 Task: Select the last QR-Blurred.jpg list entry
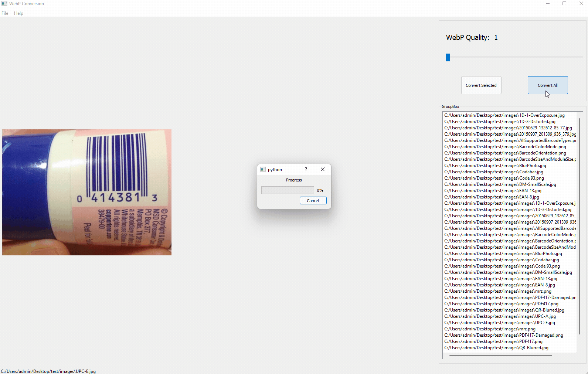pyautogui.click(x=496, y=348)
